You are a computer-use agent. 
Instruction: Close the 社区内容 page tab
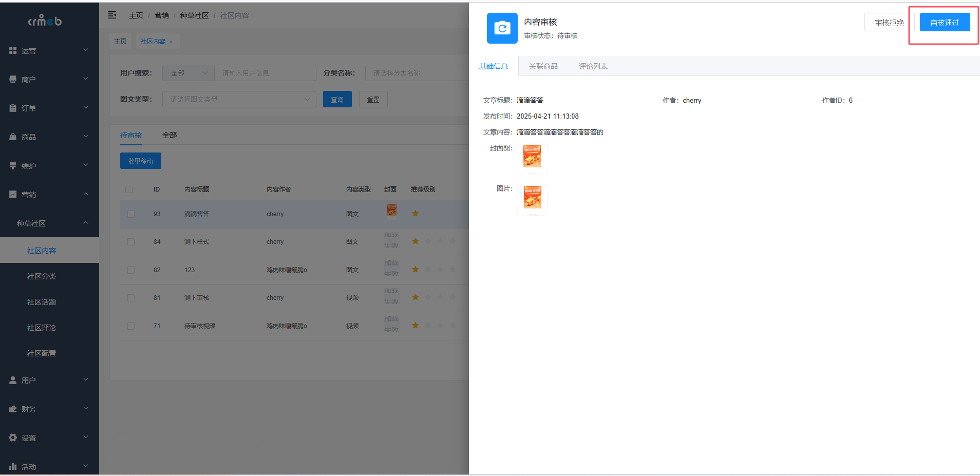[171, 42]
